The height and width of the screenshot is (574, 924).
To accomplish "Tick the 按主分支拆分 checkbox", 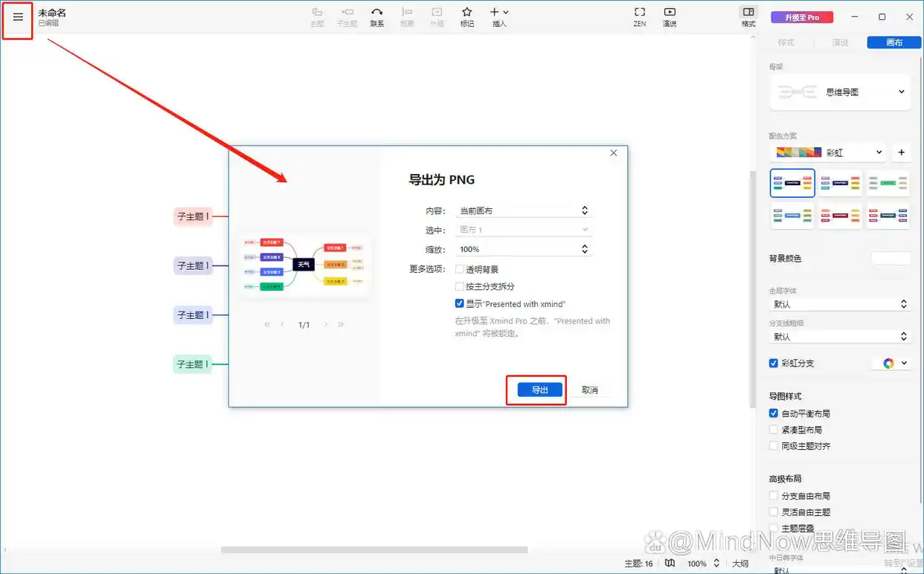I will [460, 286].
